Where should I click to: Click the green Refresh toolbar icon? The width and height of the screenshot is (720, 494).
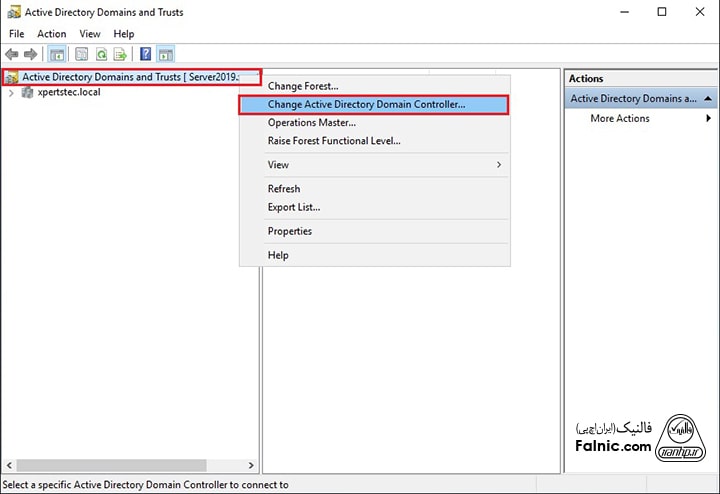[x=101, y=54]
